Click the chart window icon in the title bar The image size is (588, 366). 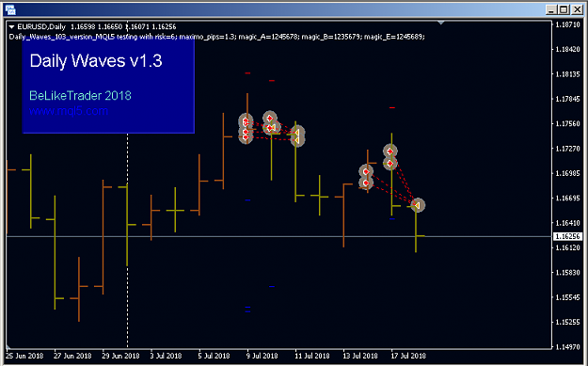(x=10, y=9)
